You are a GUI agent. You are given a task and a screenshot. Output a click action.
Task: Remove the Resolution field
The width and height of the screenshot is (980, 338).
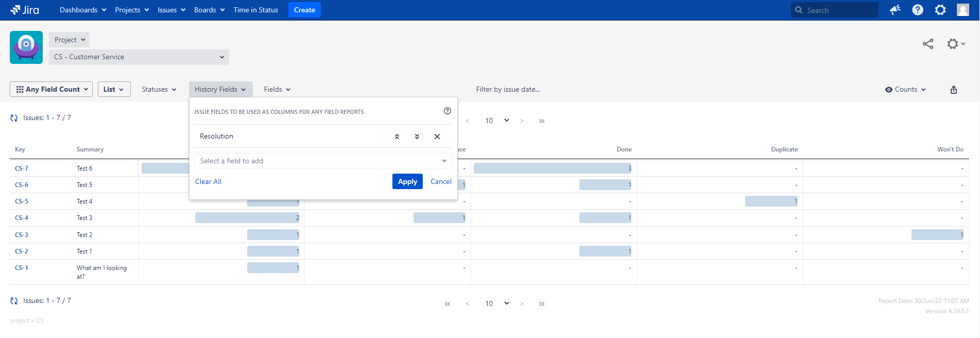click(437, 137)
